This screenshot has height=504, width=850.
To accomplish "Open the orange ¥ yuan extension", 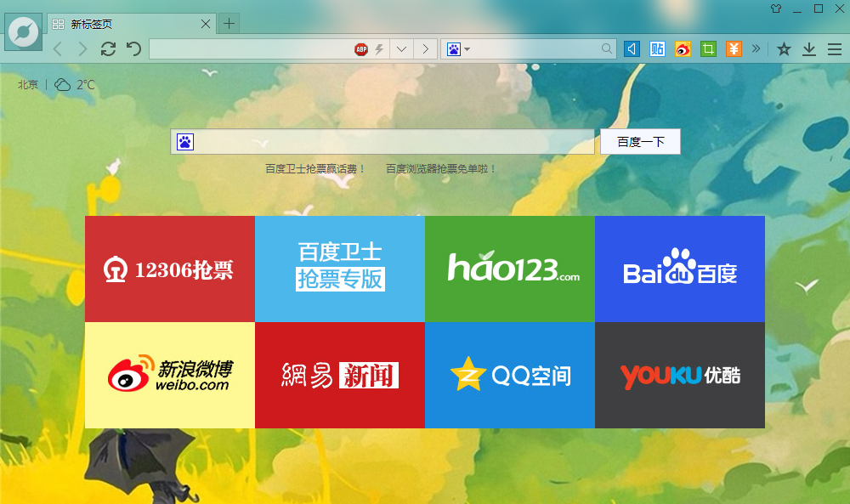I will point(734,49).
